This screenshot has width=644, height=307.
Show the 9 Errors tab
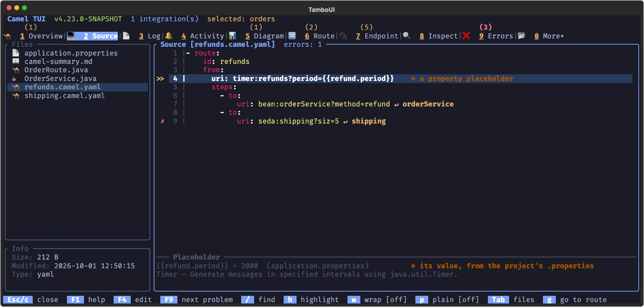point(496,36)
